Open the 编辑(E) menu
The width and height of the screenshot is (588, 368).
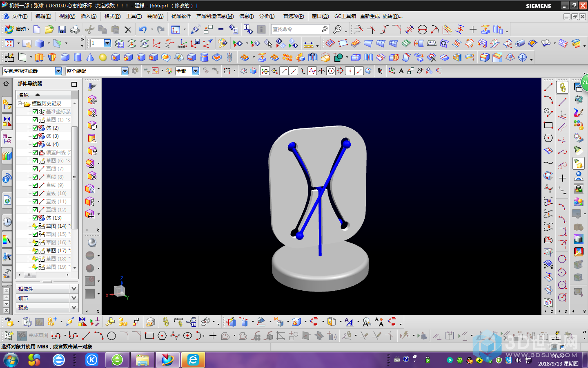pos(43,16)
